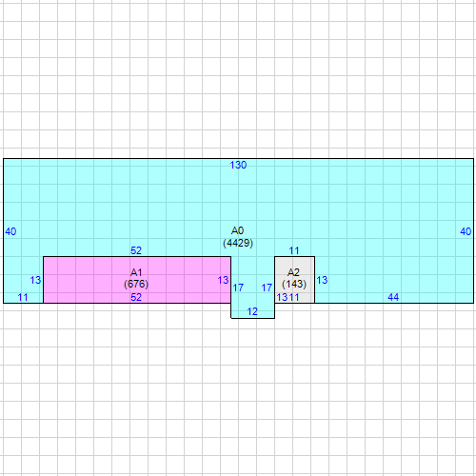Select the 12 dimension in the bottom notch
The image size is (476, 476).
tap(252, 311)
